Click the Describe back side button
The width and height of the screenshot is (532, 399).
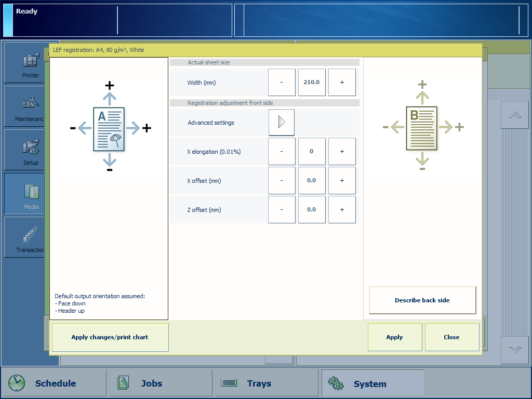coord(422,300)
